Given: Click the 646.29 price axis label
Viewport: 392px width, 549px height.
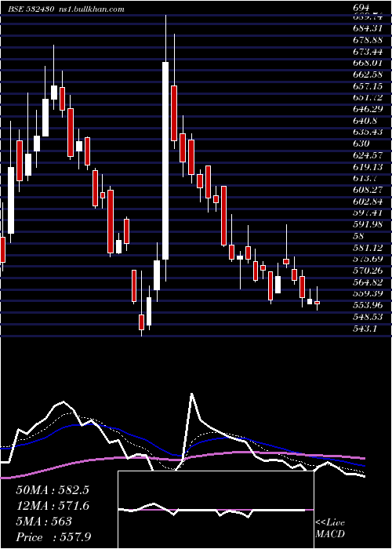Looking at the screenshot, I should [368, 109].
